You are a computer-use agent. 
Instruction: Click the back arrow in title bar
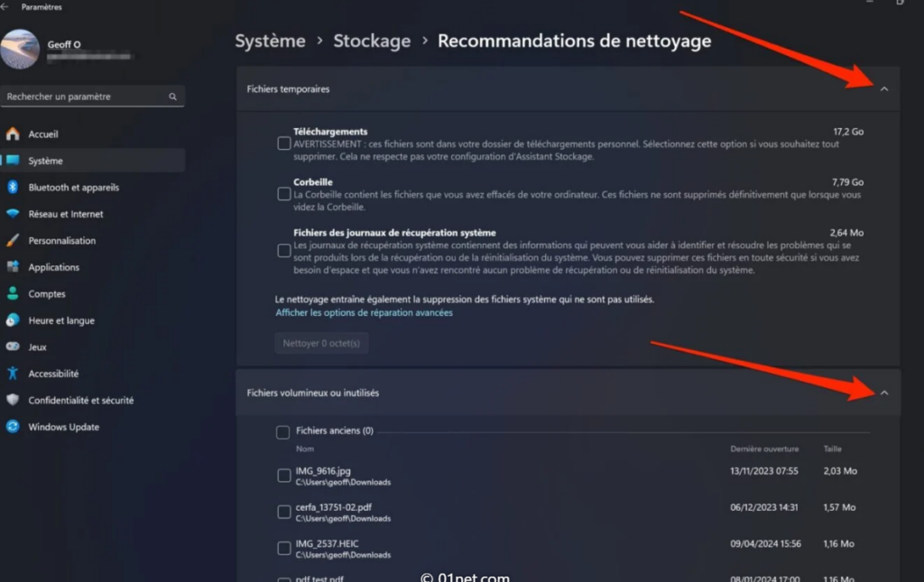5,7
